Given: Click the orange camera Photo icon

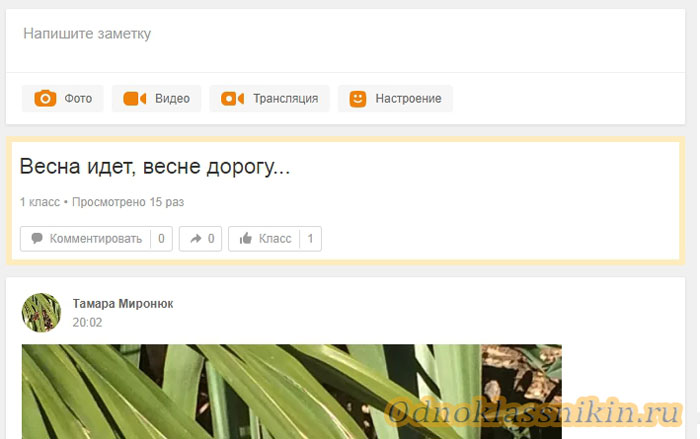Looking at the screenshot, I should pyautogui.click(x=45, y=98).
